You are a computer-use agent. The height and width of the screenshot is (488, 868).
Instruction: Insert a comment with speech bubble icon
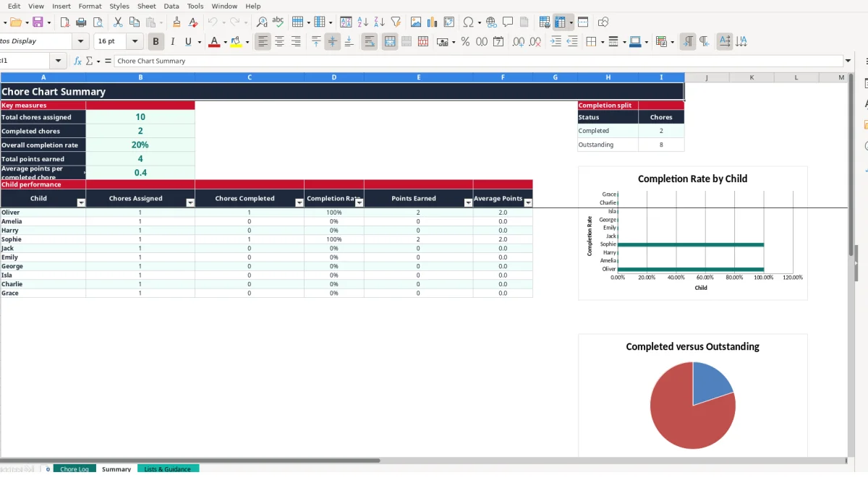pyautogui.click(x=508, y=22)
